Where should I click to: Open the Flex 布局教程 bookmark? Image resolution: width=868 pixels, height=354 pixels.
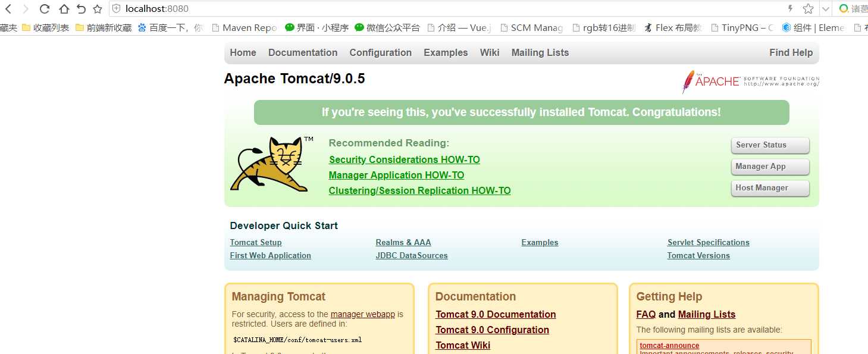tap(673, 27)
